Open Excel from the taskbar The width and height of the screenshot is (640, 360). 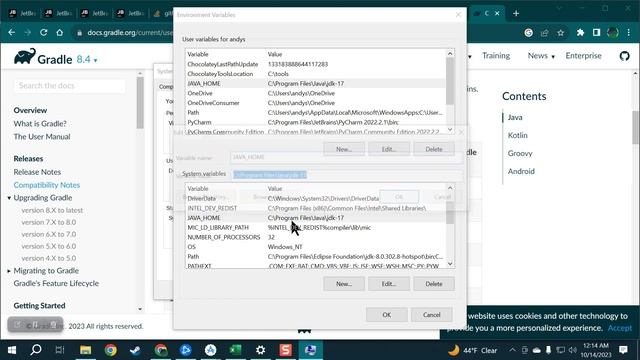point(236,350)
